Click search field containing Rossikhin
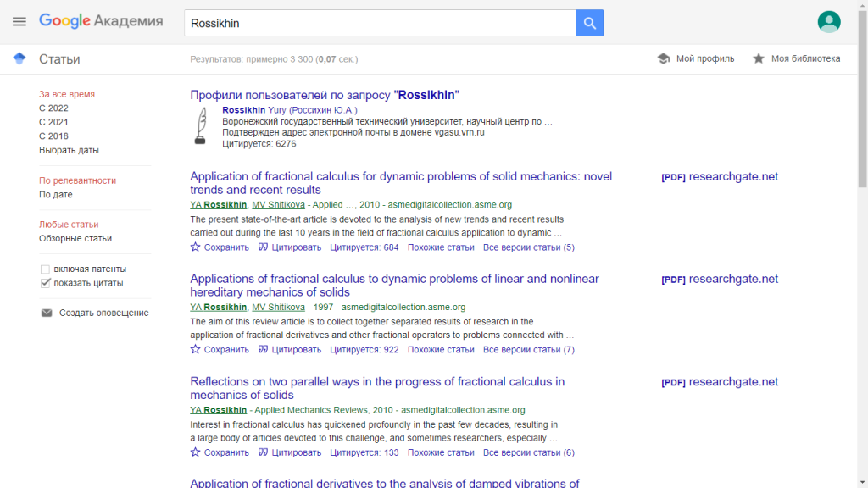The image size is (868, 488). coord(380,23)
